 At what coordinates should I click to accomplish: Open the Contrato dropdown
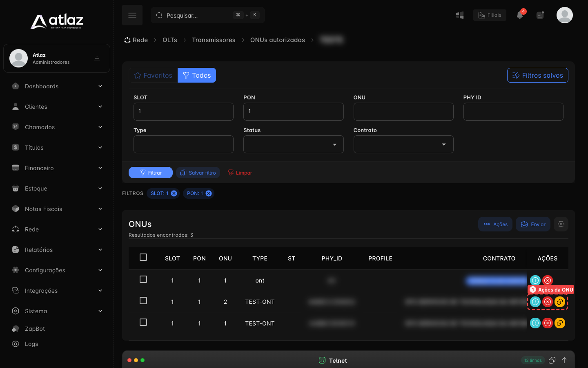tap(403, 144)
